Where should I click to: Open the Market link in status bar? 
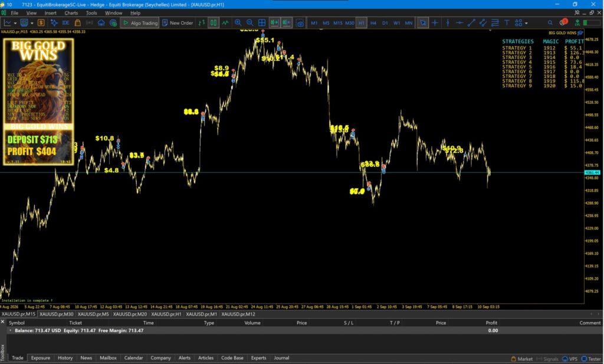[522, 359]
